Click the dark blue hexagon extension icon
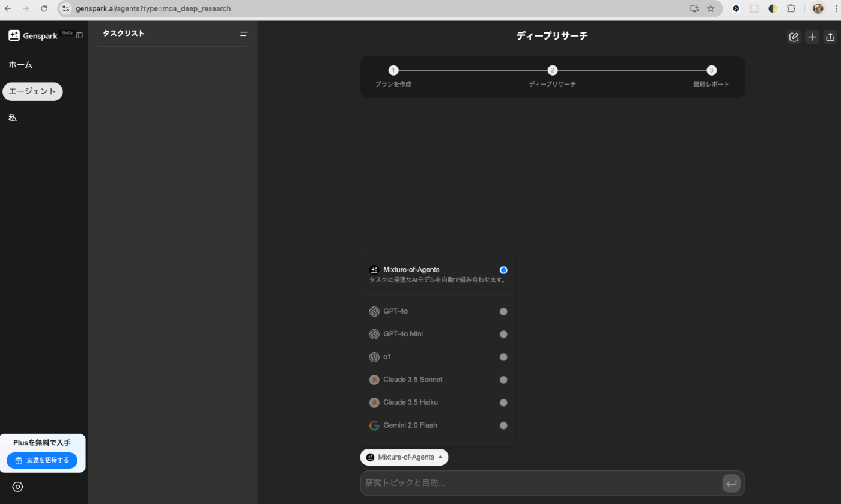The height and width of the screenshot is (504, 841). (x=736, y=8)
